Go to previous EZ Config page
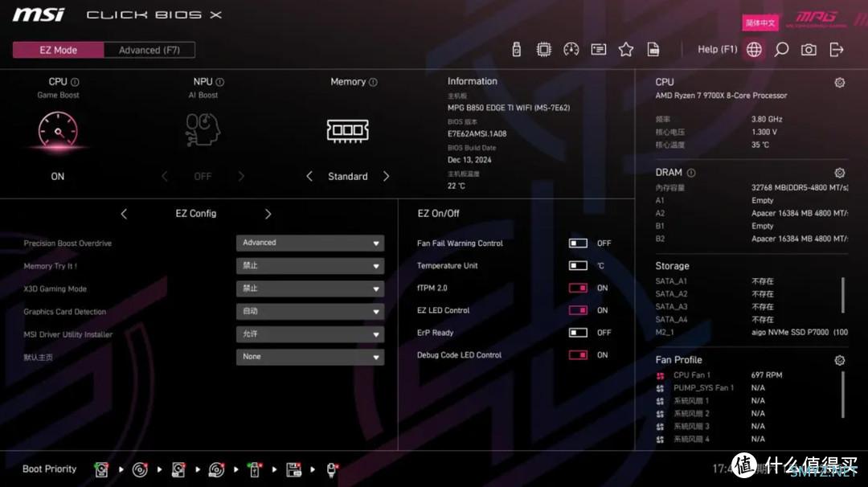 124,214
